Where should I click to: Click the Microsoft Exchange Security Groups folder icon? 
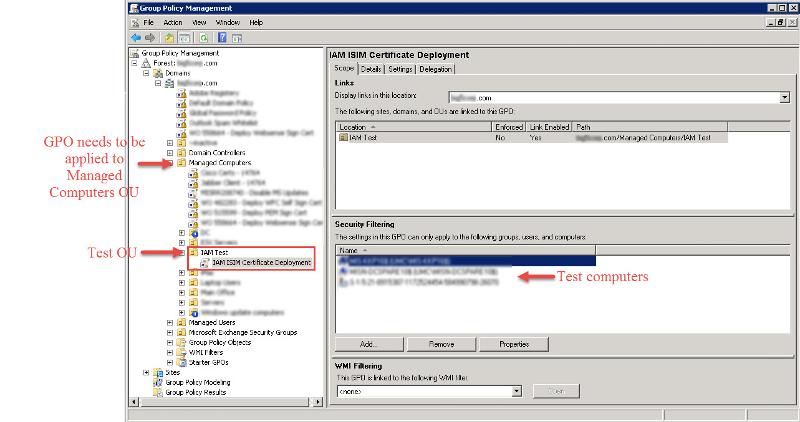tap(182, 333)
